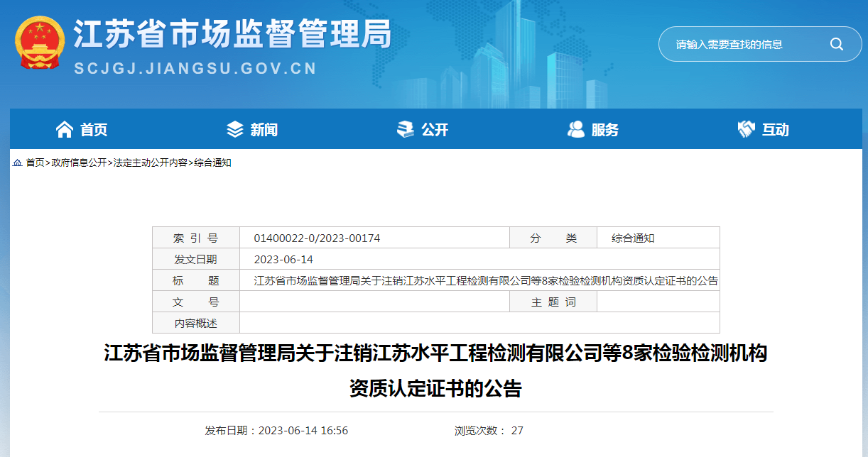The height and width of the screenshot is (457, 868).
Task: Click the 文号 label cell
Action: point(196,302)
